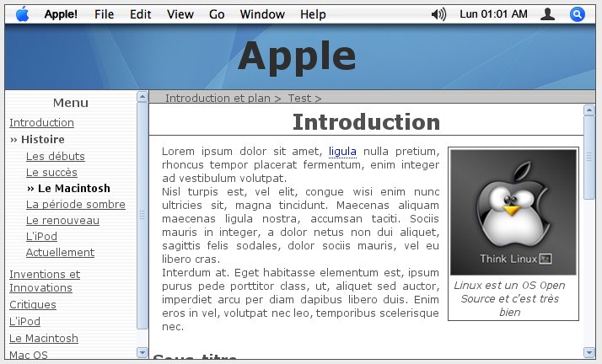Click the content pane's scrollbar thumb

point(589,158)
